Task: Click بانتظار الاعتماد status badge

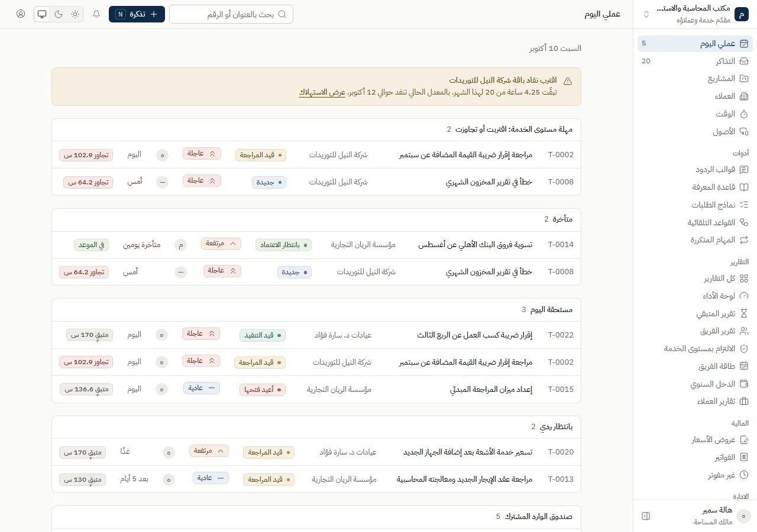Action: click(x=284, y=245)
